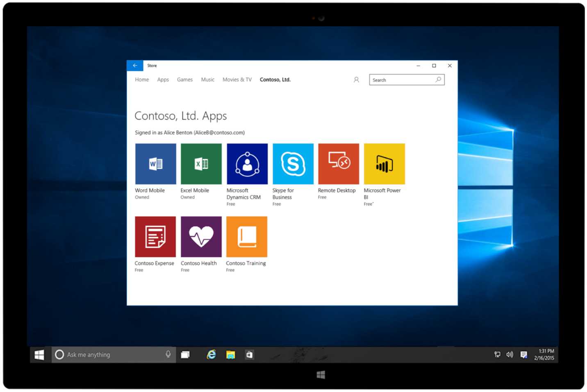
Task: Go to the Store Home page
Action: pos(141,79)
